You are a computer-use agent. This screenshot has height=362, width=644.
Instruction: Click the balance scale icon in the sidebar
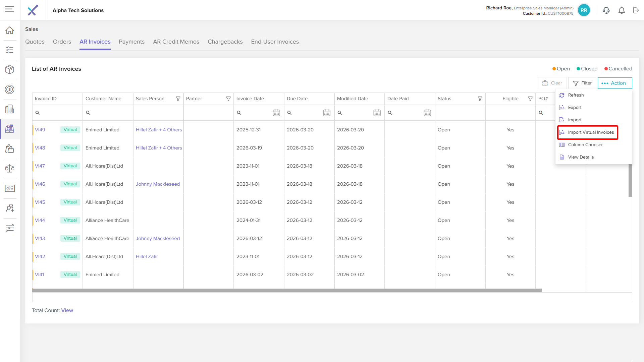pyautogui.click(x=10, y=168)
